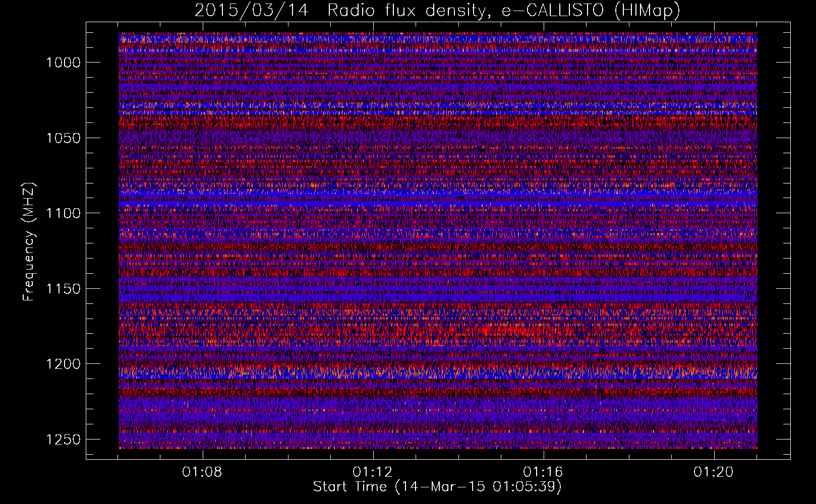Image resolution: width=816 pixels, height=504 pixels.
Task: Click the 1000 frequency tick label
Action: click(63, 62)
